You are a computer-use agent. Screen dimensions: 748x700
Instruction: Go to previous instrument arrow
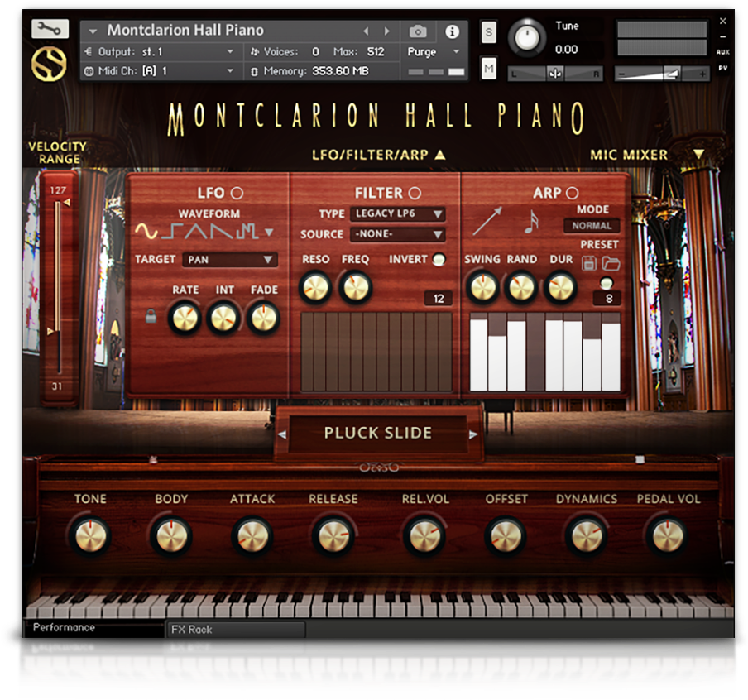point(366,31)
